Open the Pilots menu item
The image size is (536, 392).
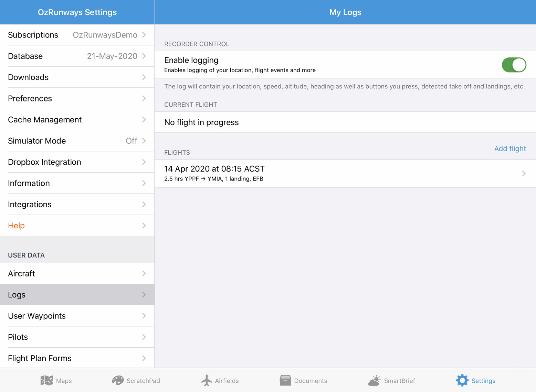coord(77,337)
